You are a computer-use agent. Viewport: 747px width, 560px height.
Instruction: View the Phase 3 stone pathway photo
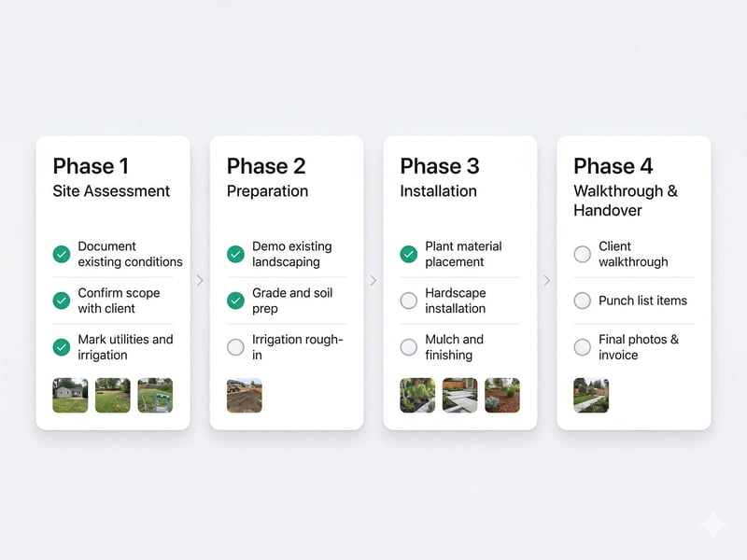(459, 395)
